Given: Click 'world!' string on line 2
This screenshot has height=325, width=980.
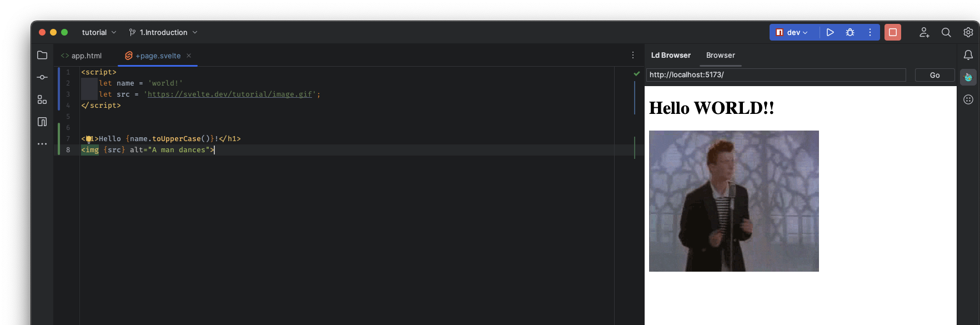Looking at the screenshot, I should coord(165,83).
